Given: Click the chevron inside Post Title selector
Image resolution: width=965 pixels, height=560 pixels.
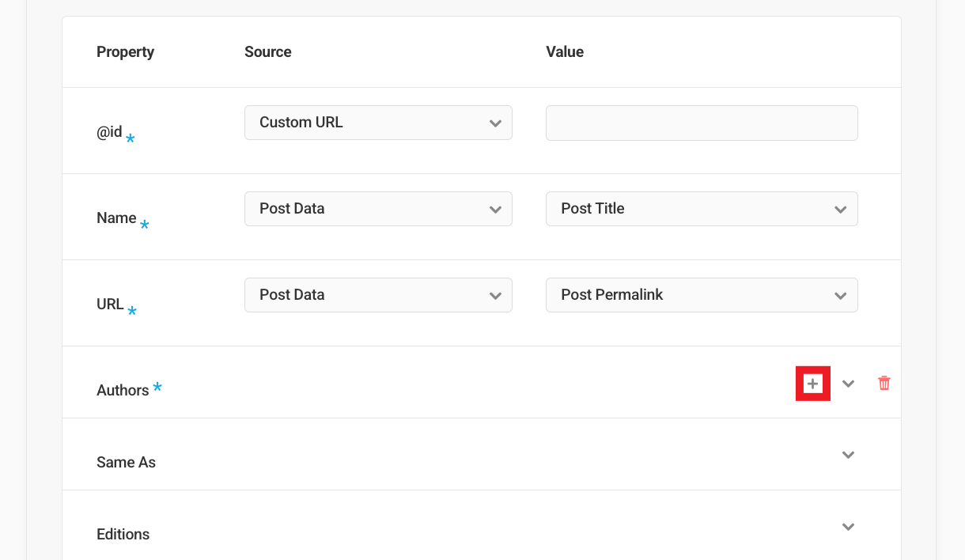Looking at the screenshot, I should pos(841,209).
